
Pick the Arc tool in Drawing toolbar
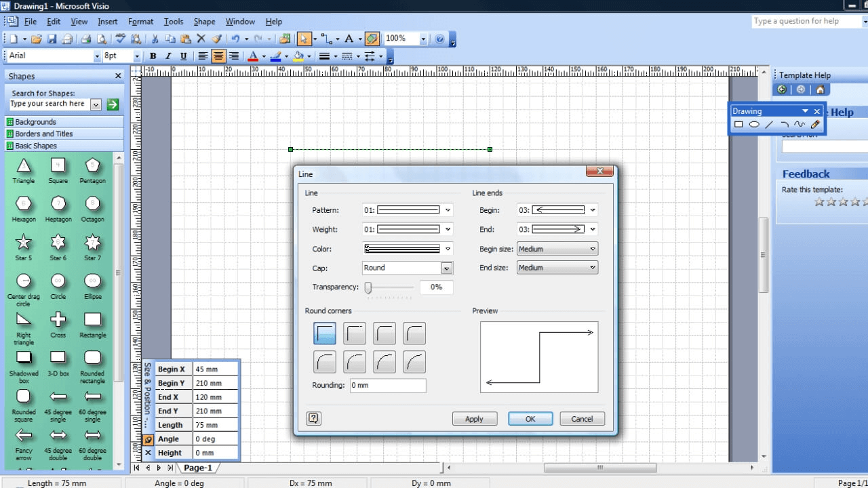click(785, 125)
